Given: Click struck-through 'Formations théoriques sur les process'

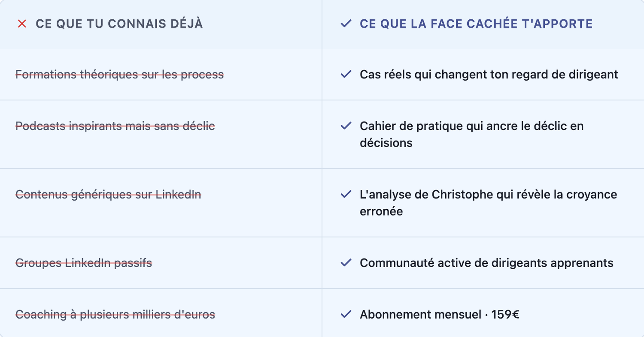Looking at the screenshot, I should [120, 75].
